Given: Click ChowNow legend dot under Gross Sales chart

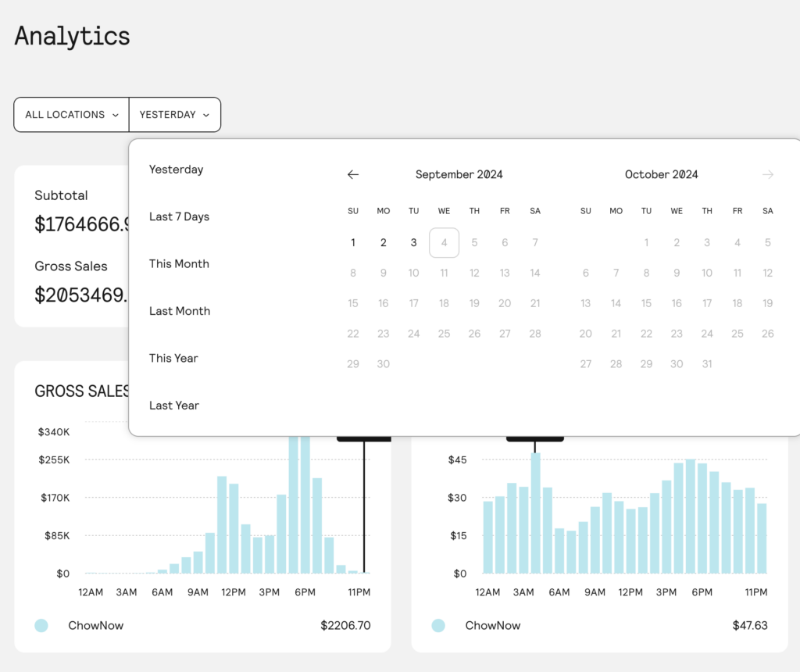Looking at the screenshot, I should click(41, 626).
